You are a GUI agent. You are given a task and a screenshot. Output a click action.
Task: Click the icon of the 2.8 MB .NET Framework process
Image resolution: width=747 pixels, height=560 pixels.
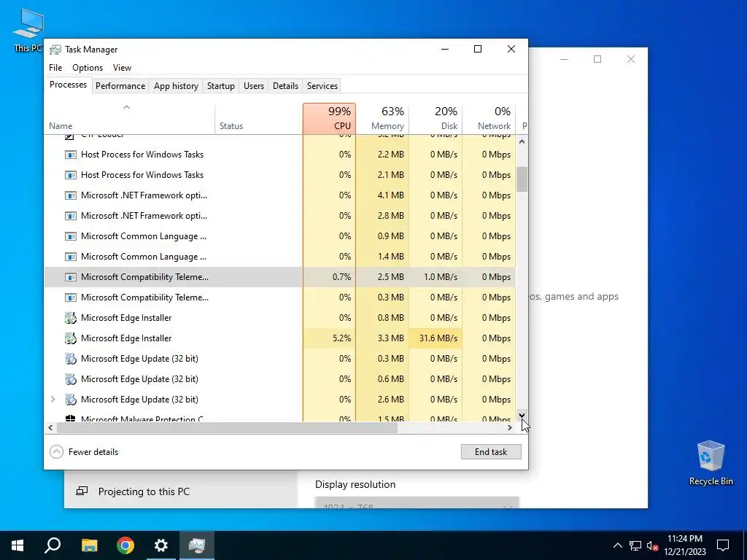point(71,216)
